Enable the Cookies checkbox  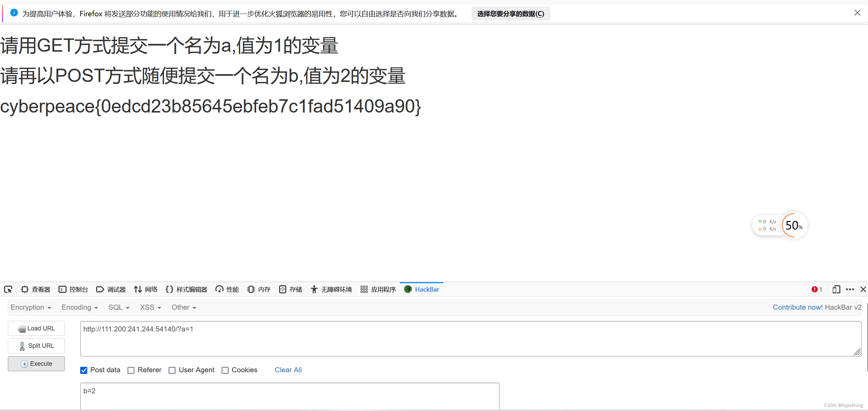[x=225, y=370]
